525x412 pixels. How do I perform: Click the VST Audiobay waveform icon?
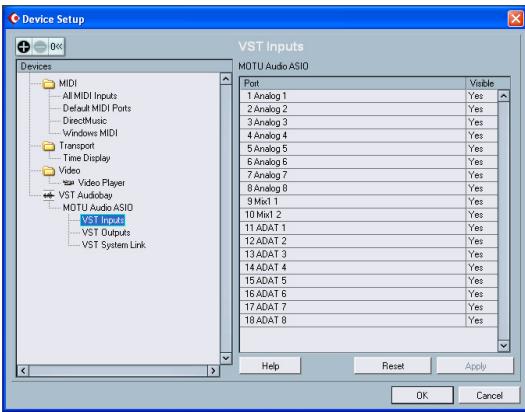point(49,195)
